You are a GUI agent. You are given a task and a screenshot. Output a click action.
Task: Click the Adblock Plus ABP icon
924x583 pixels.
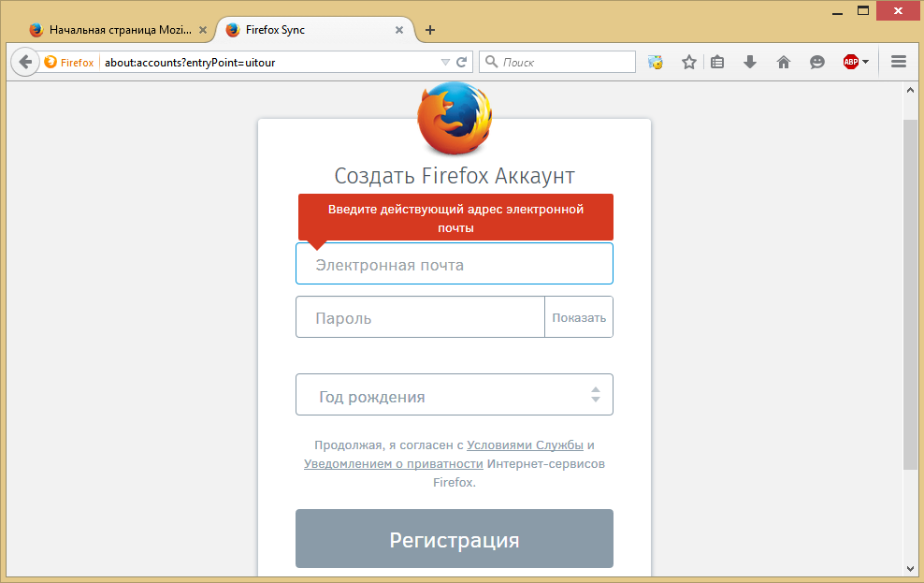click(850, 63)
